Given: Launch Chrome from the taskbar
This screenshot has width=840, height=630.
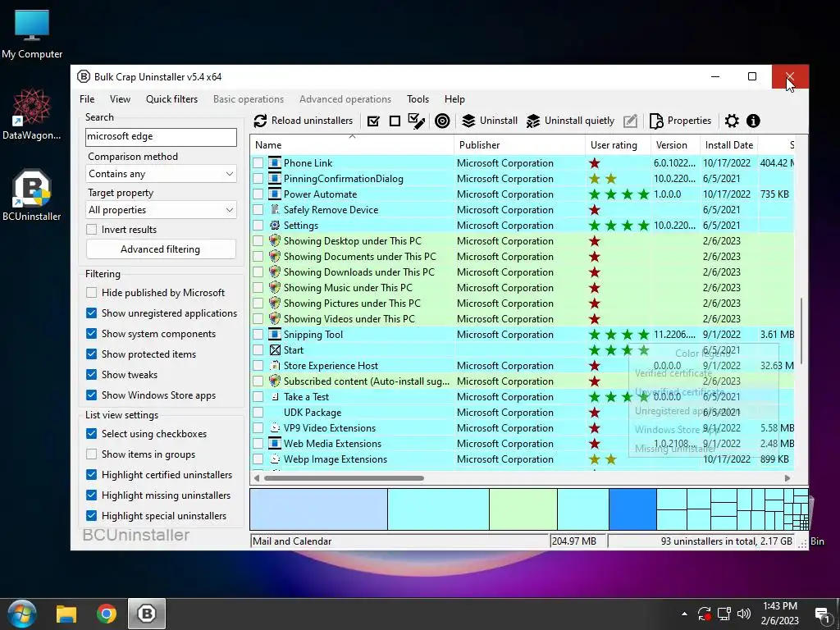Looking at the screenshot, I should click(x=107, y=614).
